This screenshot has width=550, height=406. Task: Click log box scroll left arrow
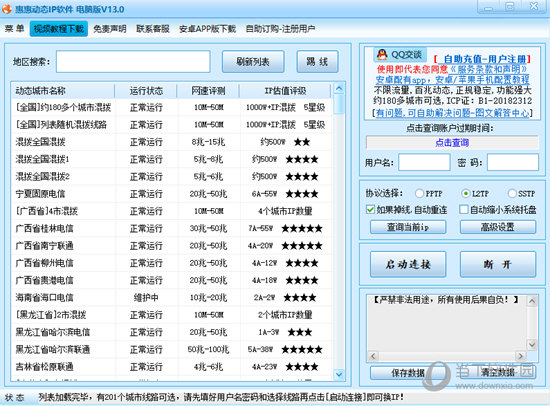pos(373,356)
